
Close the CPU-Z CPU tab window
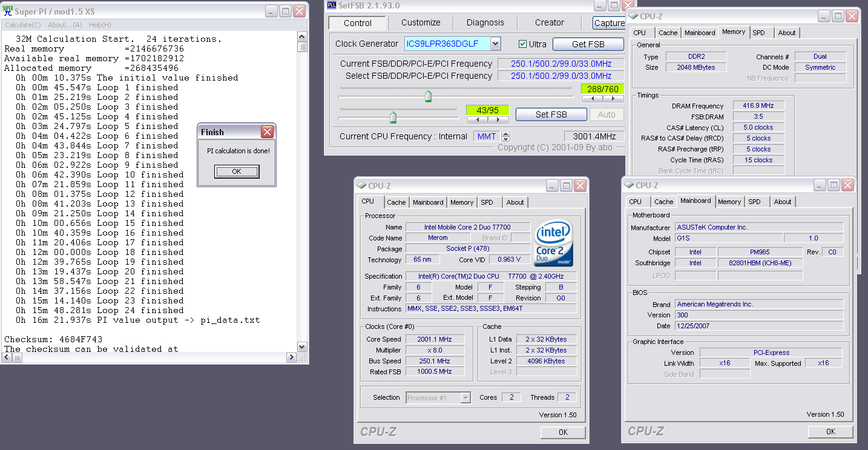tap(580, 186)
